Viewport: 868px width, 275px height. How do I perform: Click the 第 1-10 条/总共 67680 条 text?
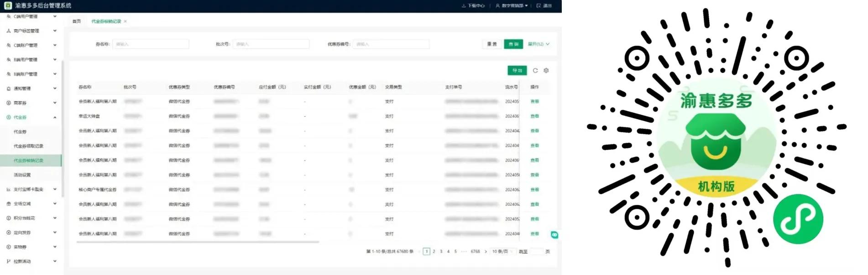coord(390,251)
